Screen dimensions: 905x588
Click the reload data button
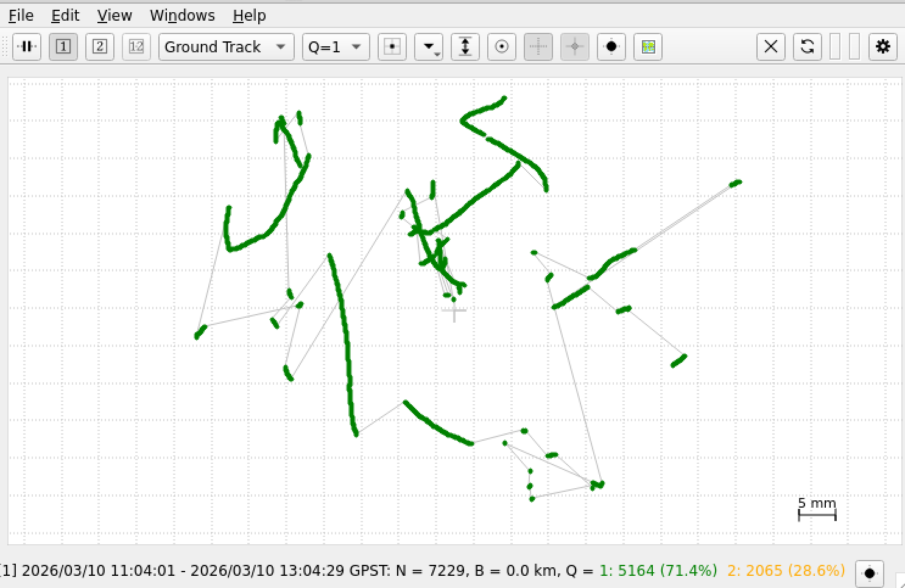coord(808,47)
